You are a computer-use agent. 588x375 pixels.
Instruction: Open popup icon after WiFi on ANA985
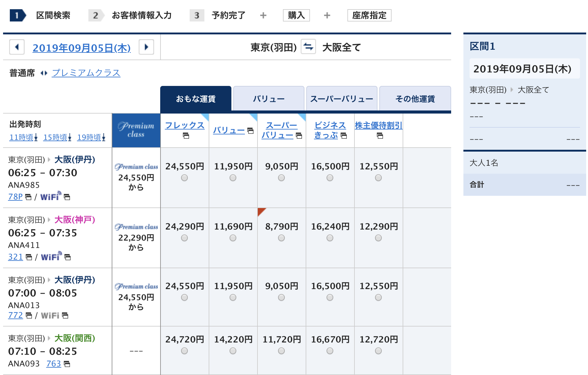[67, 197]
